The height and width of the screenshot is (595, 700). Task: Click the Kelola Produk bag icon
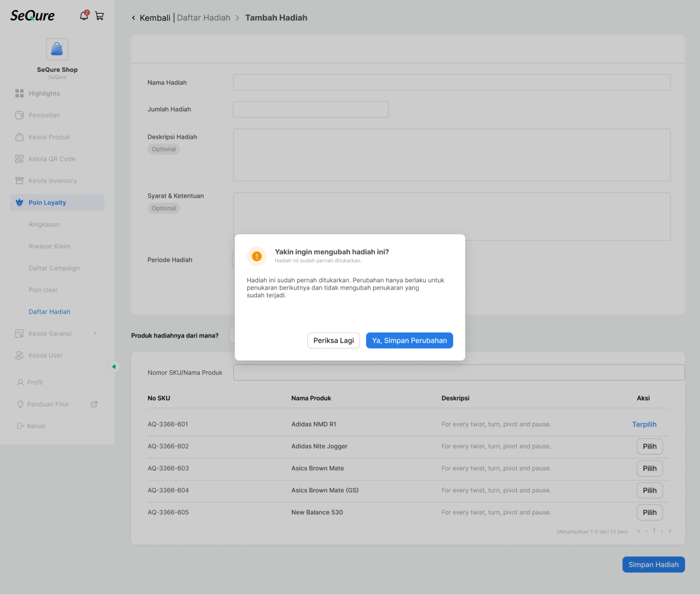19,137
